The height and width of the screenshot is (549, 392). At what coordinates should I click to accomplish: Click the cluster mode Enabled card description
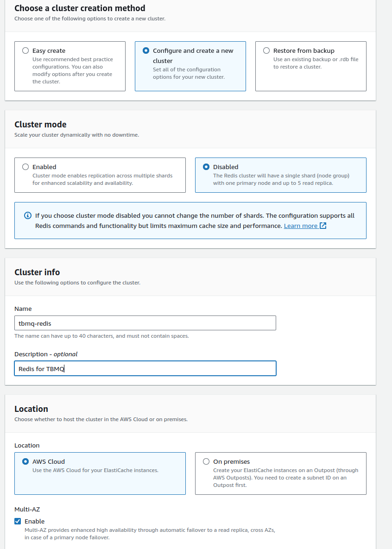(x=102, y=179)
